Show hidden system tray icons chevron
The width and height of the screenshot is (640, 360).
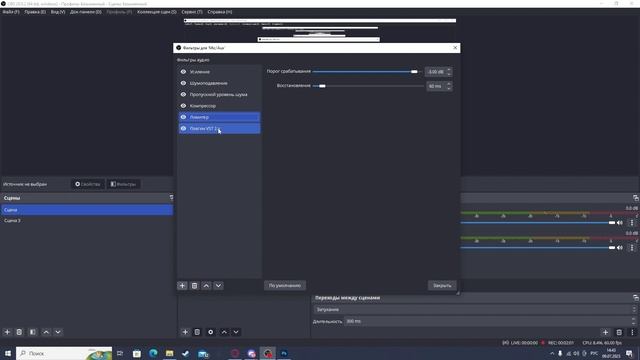coord(552,353)
